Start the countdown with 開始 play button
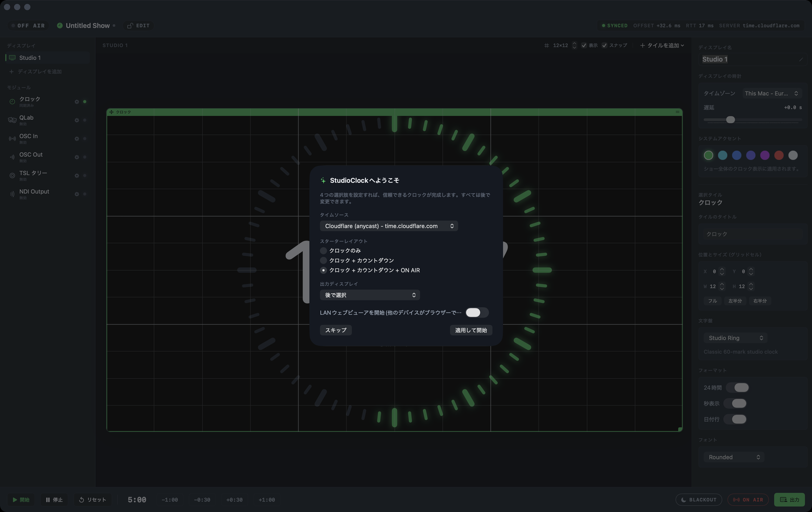 click(x=21, y=500)
